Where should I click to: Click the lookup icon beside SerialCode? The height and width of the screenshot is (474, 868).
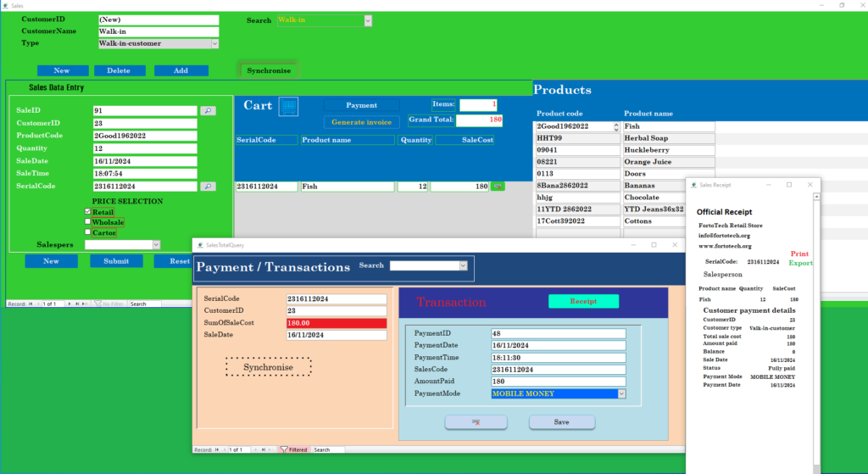(209, 186)
